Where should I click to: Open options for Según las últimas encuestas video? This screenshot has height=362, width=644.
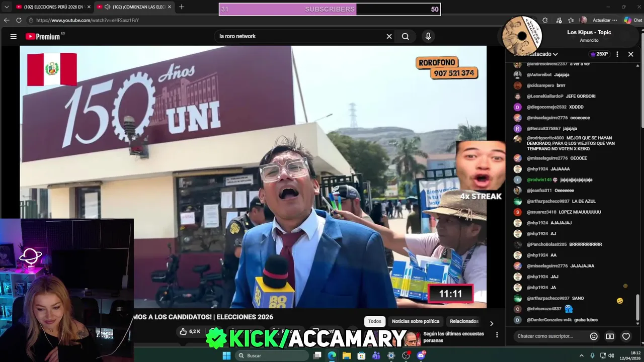pos(497,335)
